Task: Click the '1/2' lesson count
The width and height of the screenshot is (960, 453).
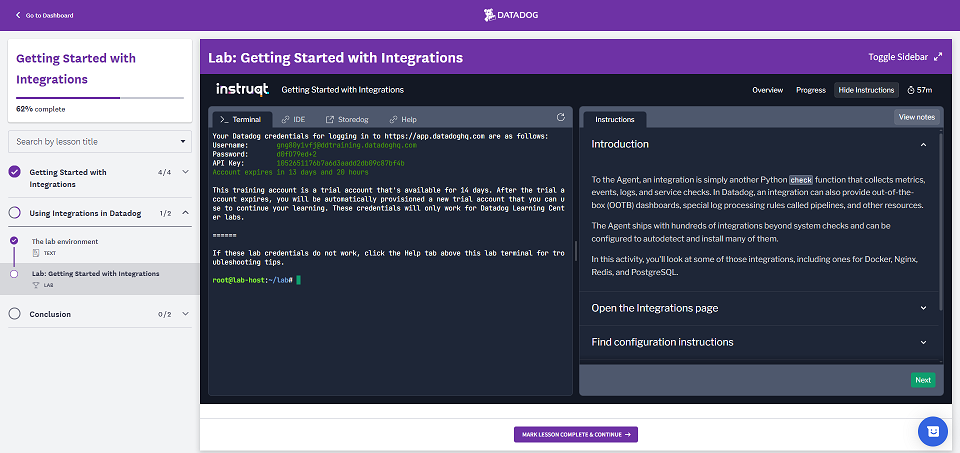Action: 164,213
